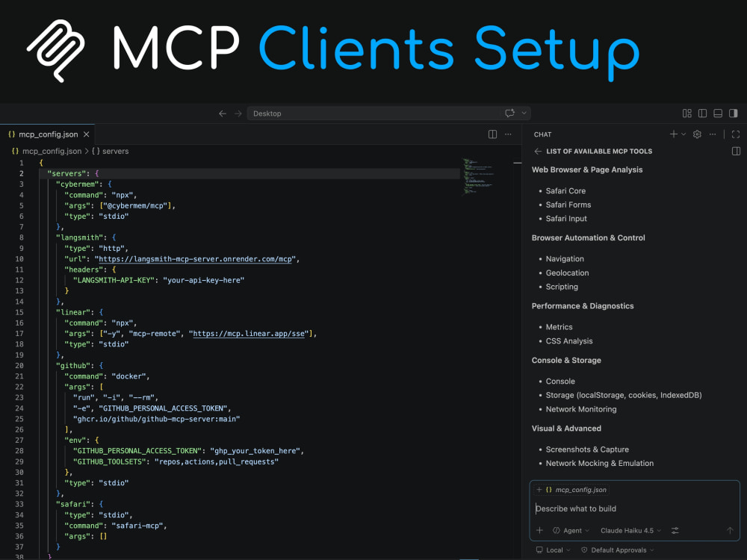The height and width of the screenshot is (560, 747).
Task: Toggle the secondary sidebar visibility
Action: click(734, 113)
